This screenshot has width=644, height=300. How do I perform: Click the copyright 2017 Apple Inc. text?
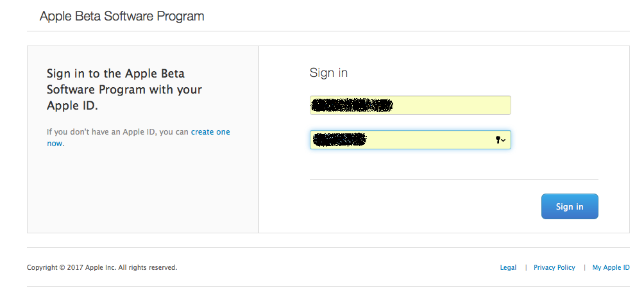[x=102, y=267]
